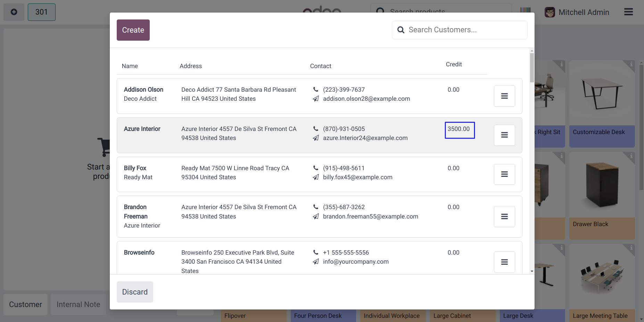The height and width of the screenshot is (322, 644).
Task: Open the menu icon for Billy Fox
Action: (504, 174)
